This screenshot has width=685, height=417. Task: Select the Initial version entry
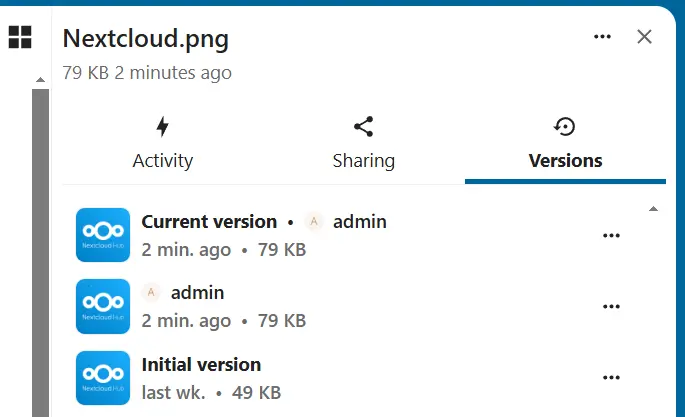click(201, 365)
